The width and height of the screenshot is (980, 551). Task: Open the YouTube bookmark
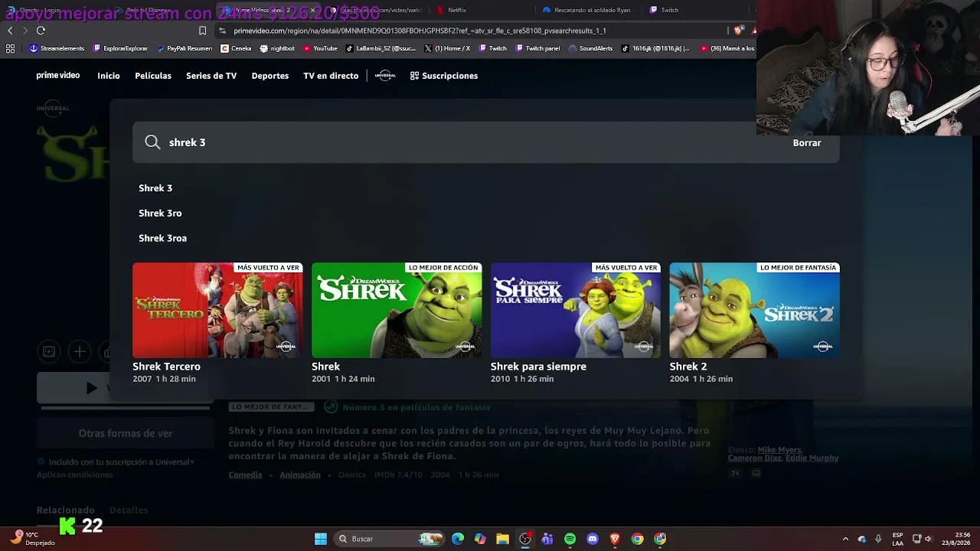pos(320,48)
